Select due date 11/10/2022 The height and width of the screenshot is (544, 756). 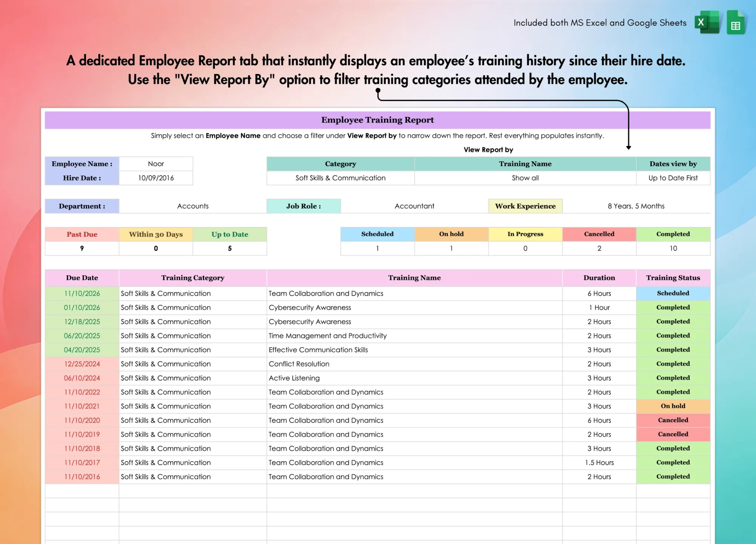(x=82, y=392)
